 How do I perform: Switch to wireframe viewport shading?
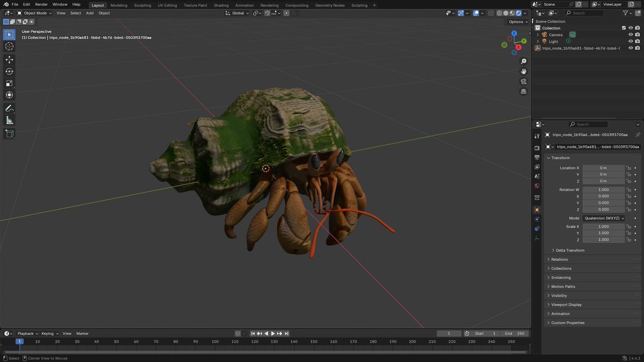coord(499,13)
